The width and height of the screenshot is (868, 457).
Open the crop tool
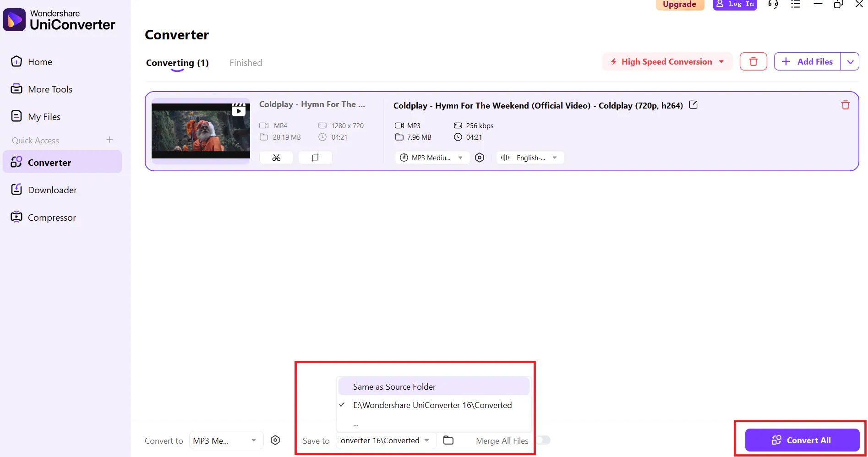click(x=315, y=158)
